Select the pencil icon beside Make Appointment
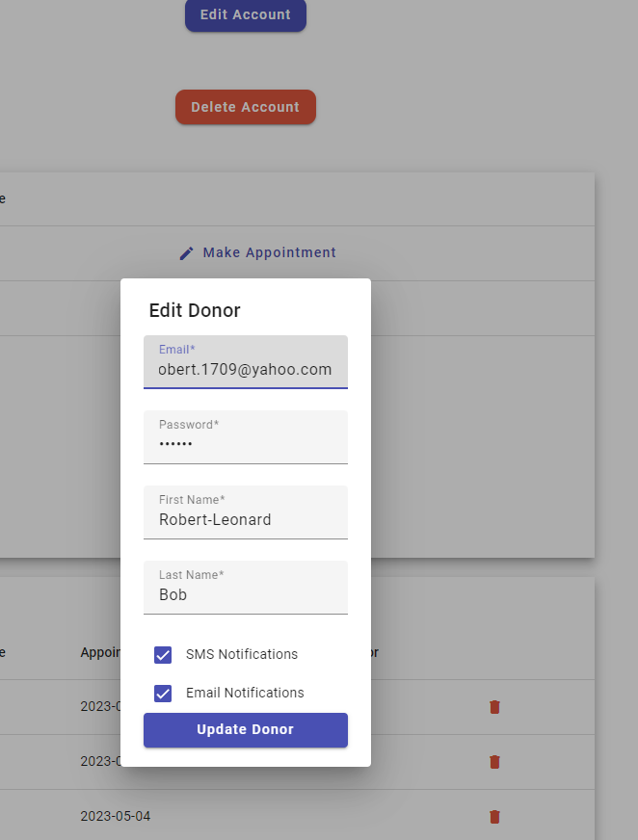Viewport: 638px width, 840px height. tap(186, 252)
